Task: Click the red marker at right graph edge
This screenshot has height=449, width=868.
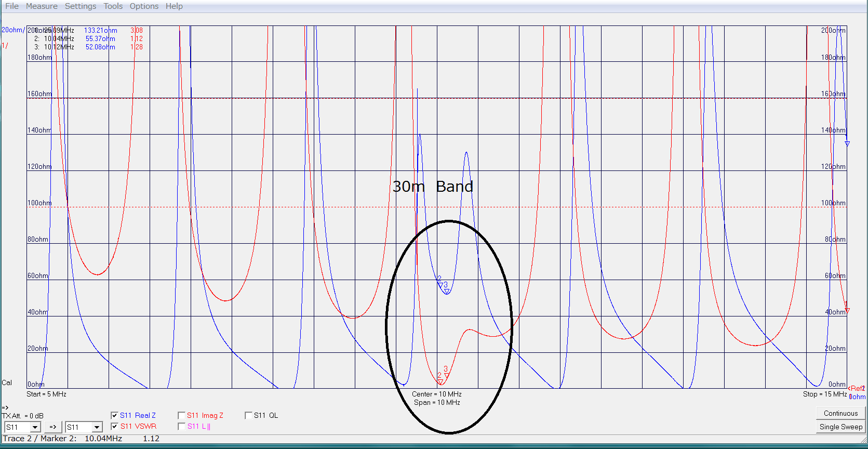Action: pyautogui.click(x=847, y=311)
